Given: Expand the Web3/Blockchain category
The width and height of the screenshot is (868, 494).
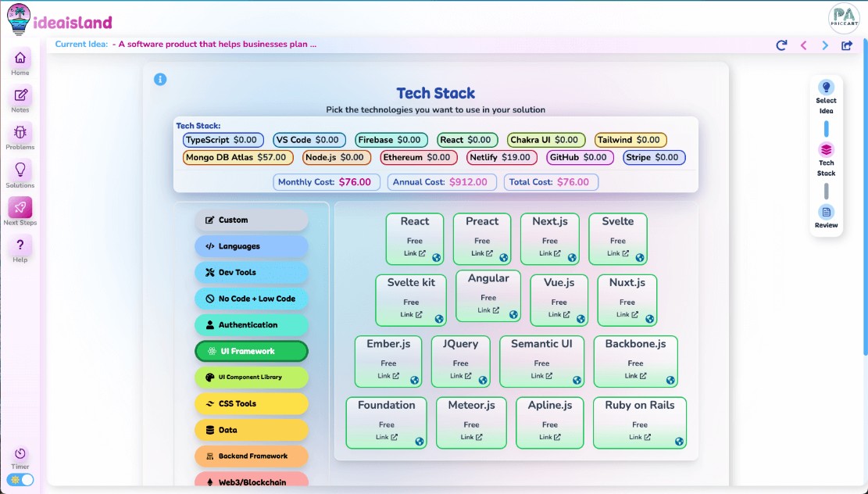Looking at the screenshot, I should 251,482.
